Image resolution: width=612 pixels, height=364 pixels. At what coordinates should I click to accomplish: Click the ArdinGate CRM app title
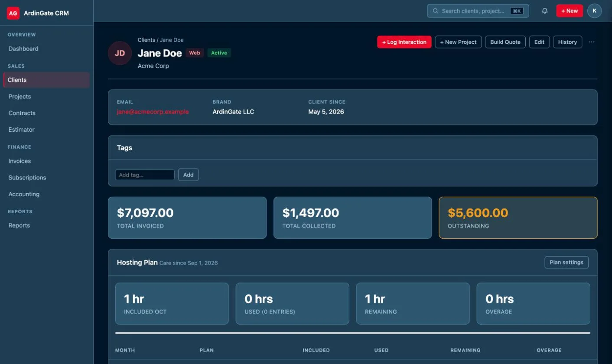[46, 13]
